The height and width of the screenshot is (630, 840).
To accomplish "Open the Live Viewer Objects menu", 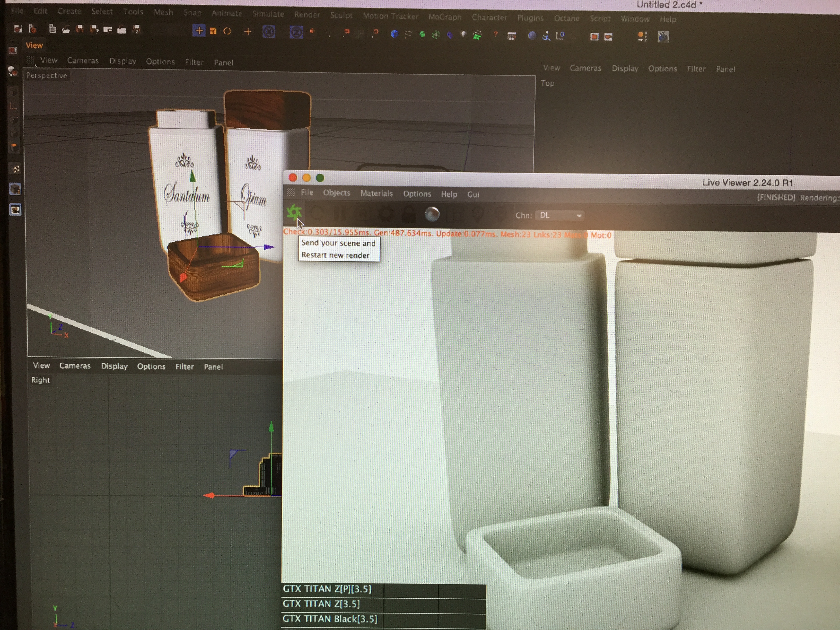I will [x=336, y=193].
